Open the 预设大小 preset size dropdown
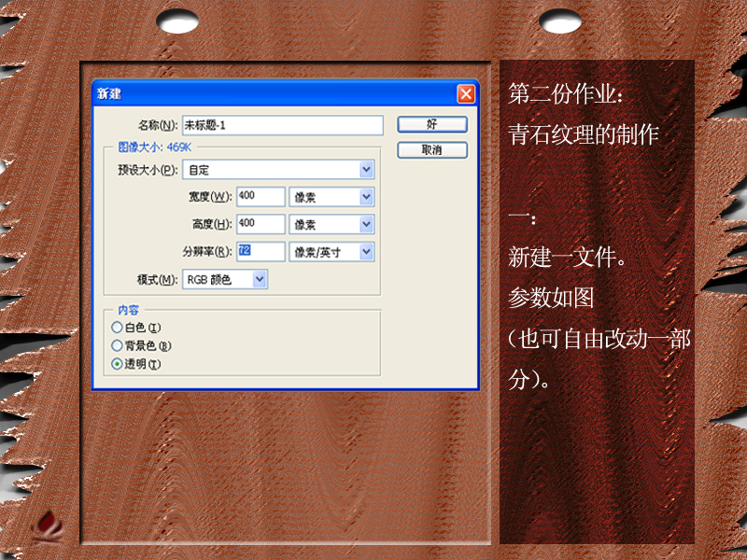This screenshot has width=747, height=560. click(x=278, y=170)
